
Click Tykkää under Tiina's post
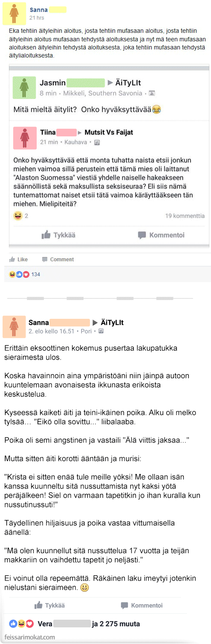pyautogui.click(x=58, y=235)
